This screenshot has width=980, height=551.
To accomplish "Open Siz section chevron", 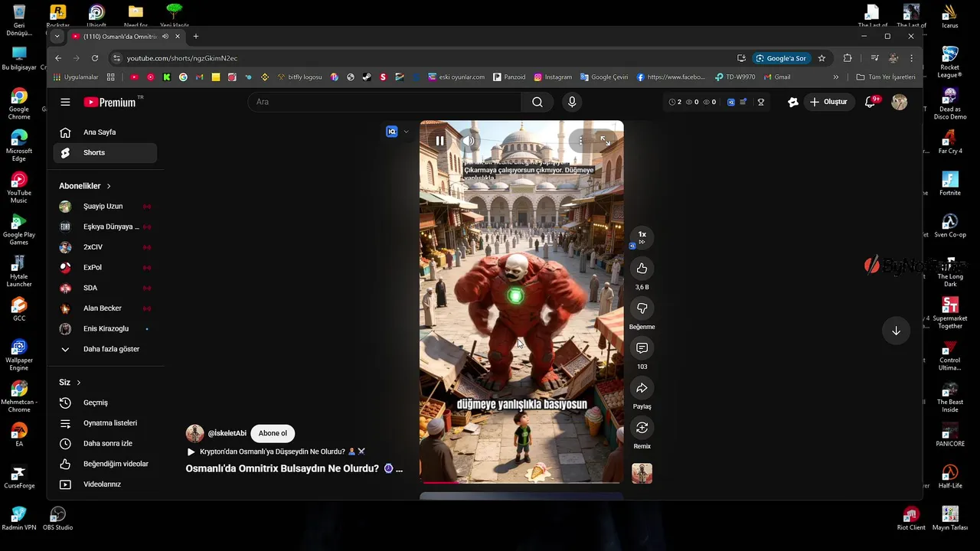I will tap(78, 383).
